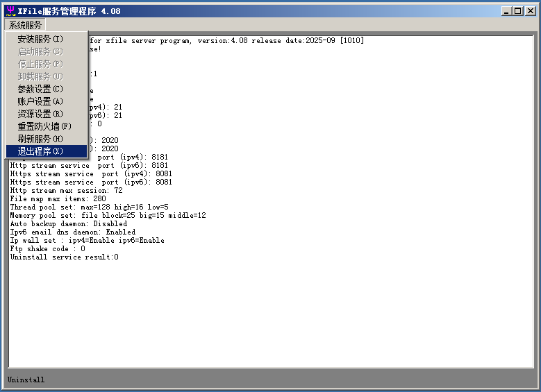Click the 'Uninstall service result:0' log line
The image size is (541, 392).
pos(64,257)
